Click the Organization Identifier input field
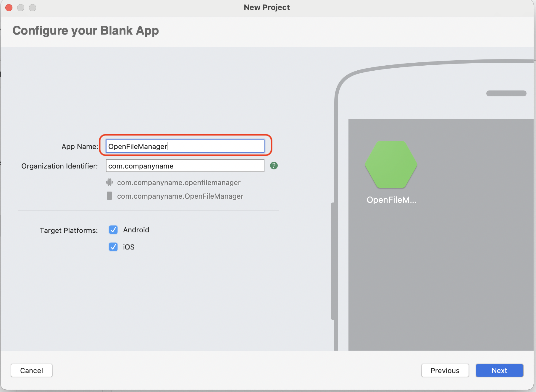This screenshot has height=392, width=536. point(185,166)
